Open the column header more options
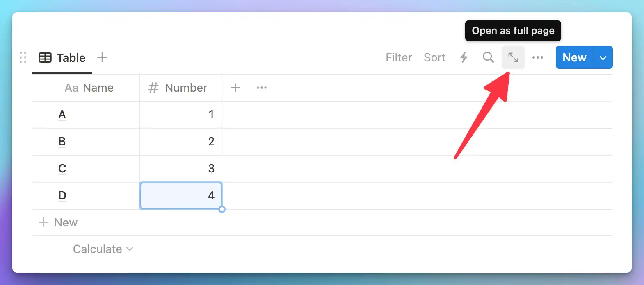The width and height of the screenshot is (644, 285). pyautogui.click(x=261, y=88)
